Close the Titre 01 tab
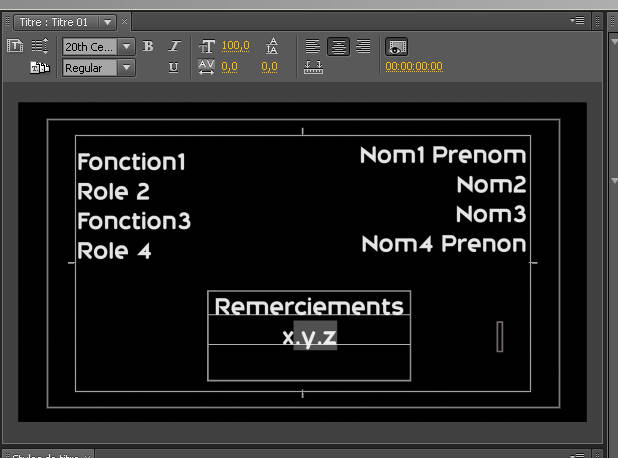 [x=124, y=22]
